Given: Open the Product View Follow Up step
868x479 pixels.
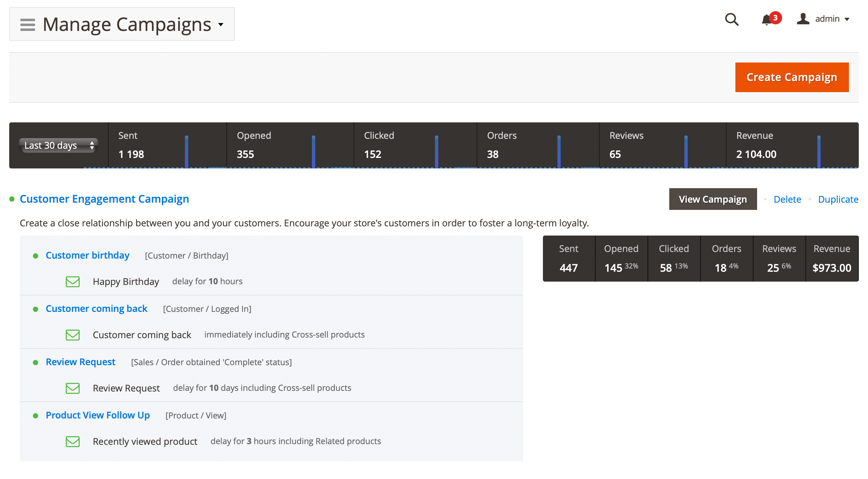Looking at the screenshot, I should tap(97, 415).
